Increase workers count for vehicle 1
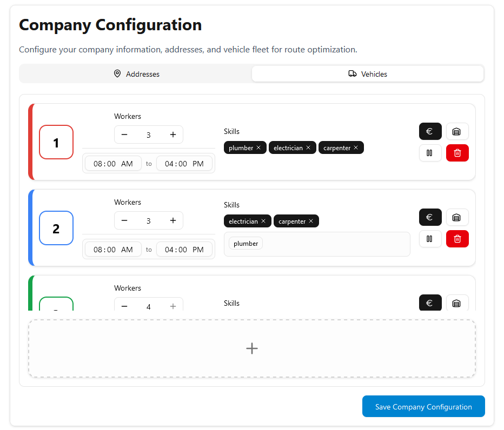The image size is (504, 430). click(x=173, y=135)
